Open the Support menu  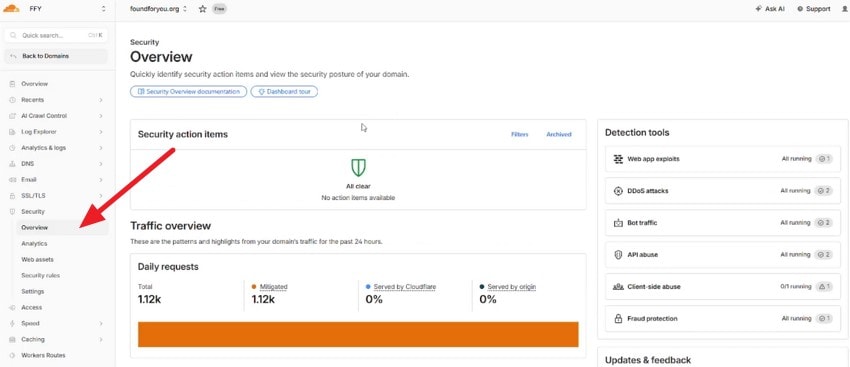coord(814,9)
